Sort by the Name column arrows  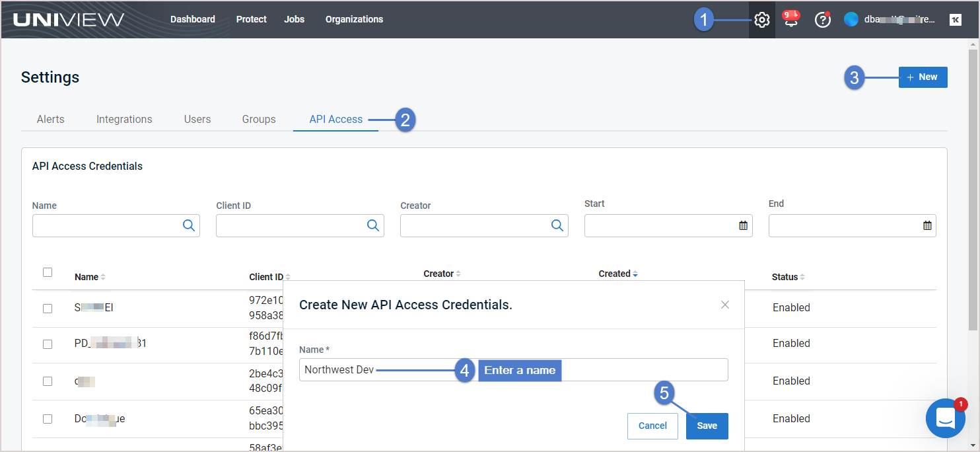tap(103, 277)
